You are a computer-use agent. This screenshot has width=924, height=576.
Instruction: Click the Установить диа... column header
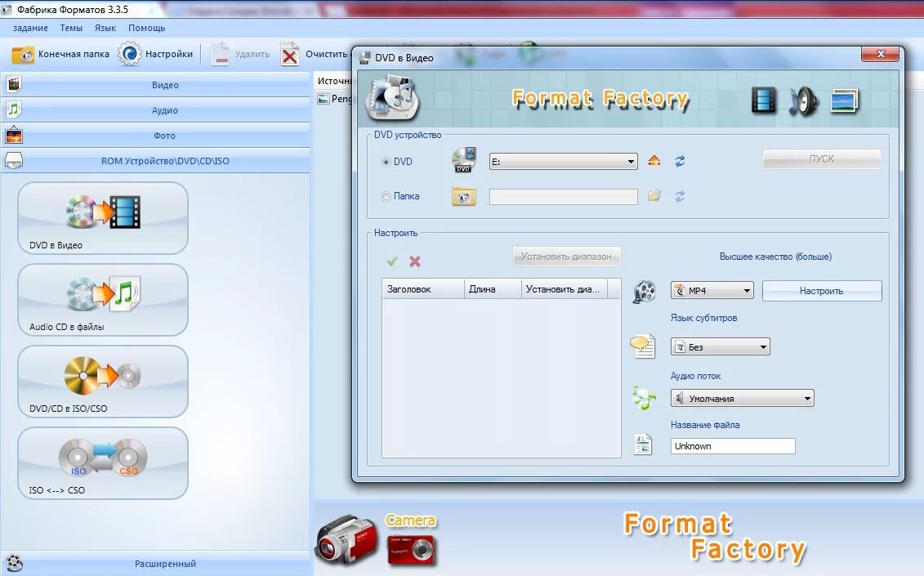pyautogui.click(x=564, y=289)
